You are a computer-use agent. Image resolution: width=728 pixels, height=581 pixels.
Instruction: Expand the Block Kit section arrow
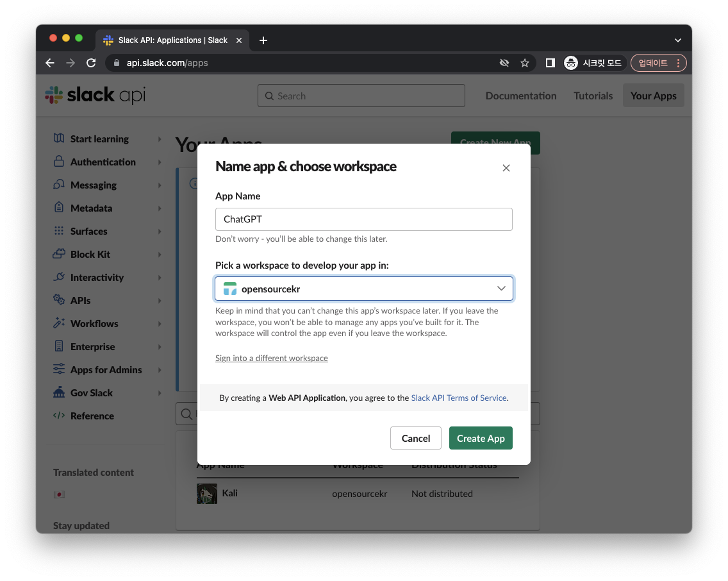point(159,255)
